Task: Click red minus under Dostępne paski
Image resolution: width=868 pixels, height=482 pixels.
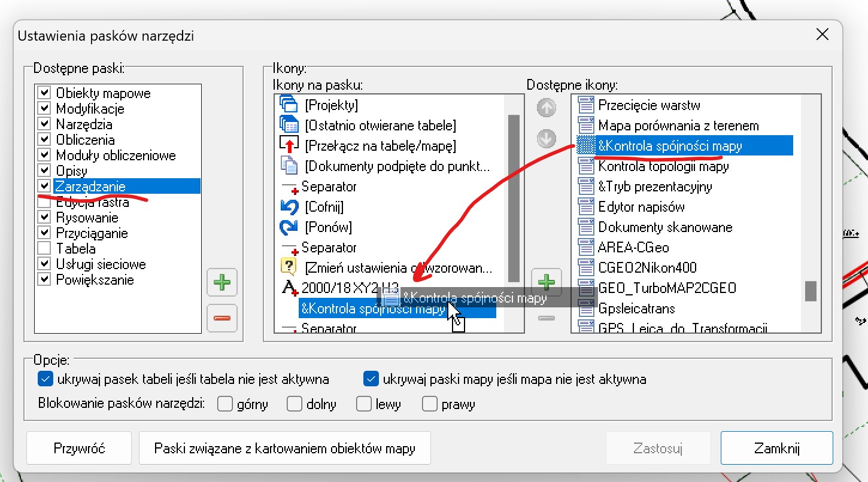Action: pyautogui.click(x=222, y=318)
